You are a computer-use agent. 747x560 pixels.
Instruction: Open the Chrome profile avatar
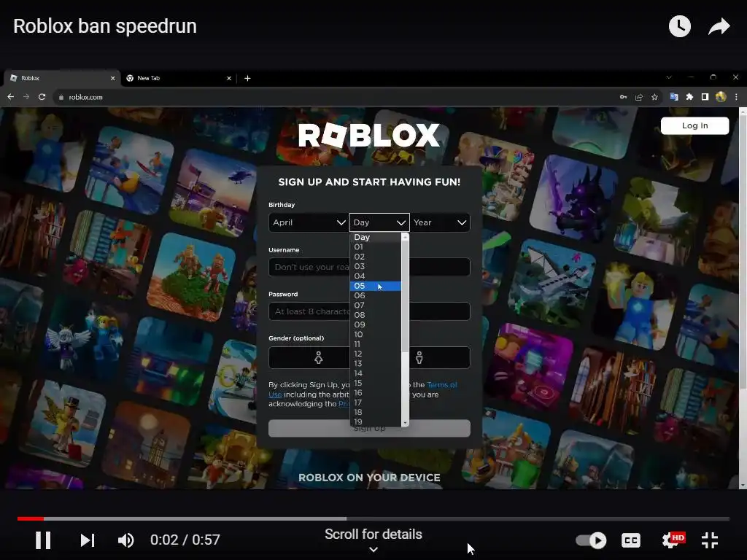click(x=721, y=97)
